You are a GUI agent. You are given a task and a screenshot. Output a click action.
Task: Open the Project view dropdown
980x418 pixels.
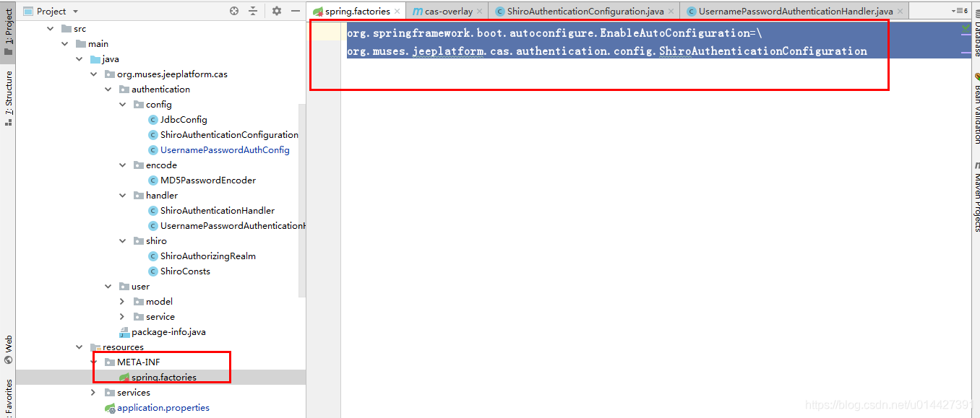point(76,12)
